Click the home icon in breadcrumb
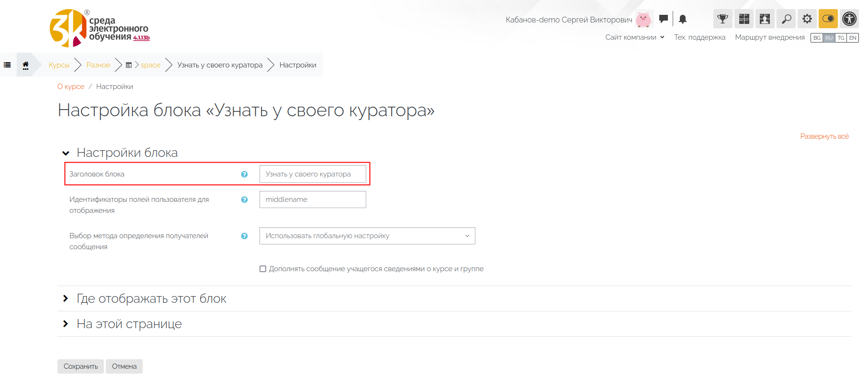Image resolution: width=868 pixels, height=386 pixels. tap(25, 65)
